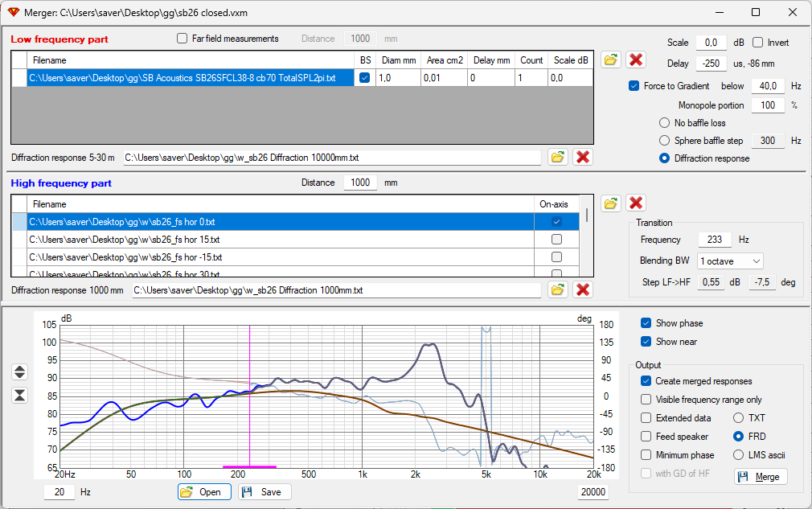Browse for Diffraction response 1000 mm file
This screenshot has height=509, width=812.
557,289
